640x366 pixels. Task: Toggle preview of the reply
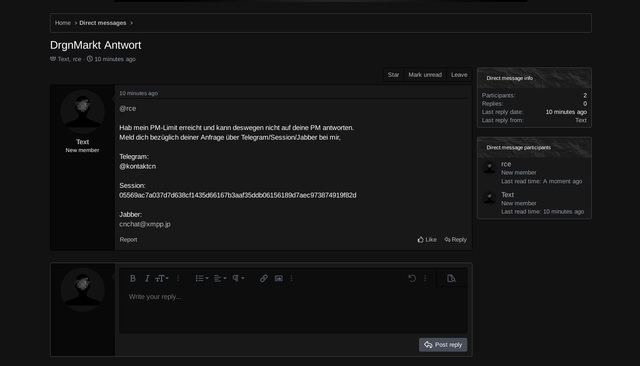pyautogui.click(x=451, y=278)
